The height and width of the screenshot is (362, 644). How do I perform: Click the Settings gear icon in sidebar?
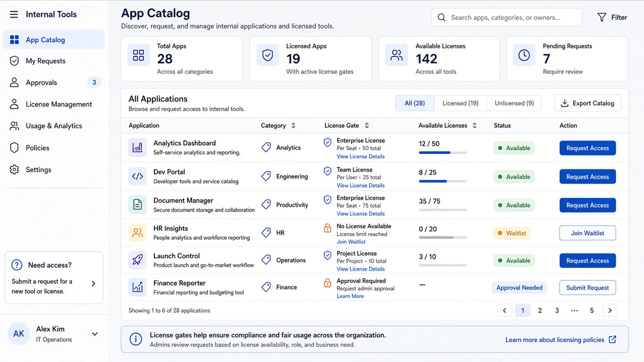tap(15, 169)
